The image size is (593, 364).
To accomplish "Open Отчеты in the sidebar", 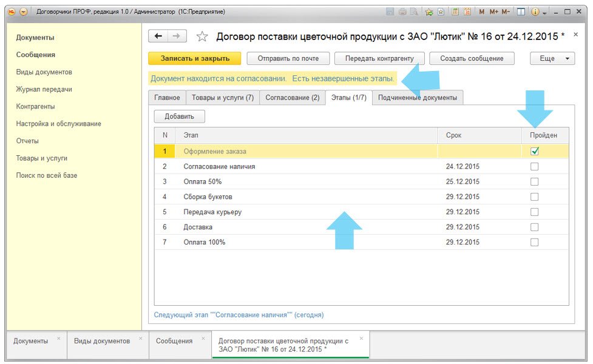I will pos(27,141).
